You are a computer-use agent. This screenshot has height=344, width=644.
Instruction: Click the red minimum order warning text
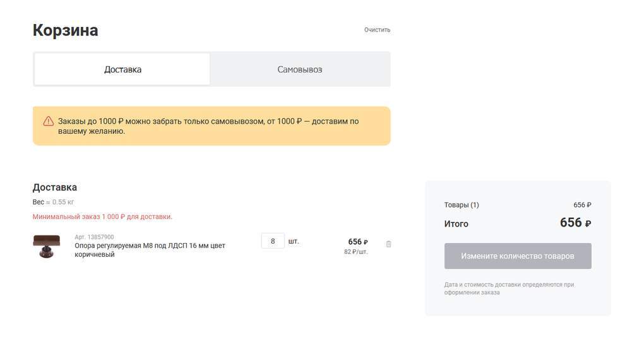(x=102, y=216)
